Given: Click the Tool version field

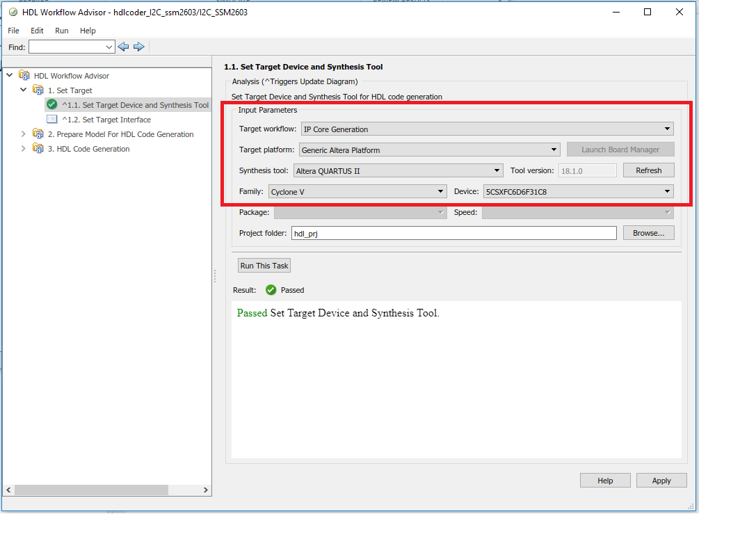Looking at the screenshot, I should tap(588, 170).
